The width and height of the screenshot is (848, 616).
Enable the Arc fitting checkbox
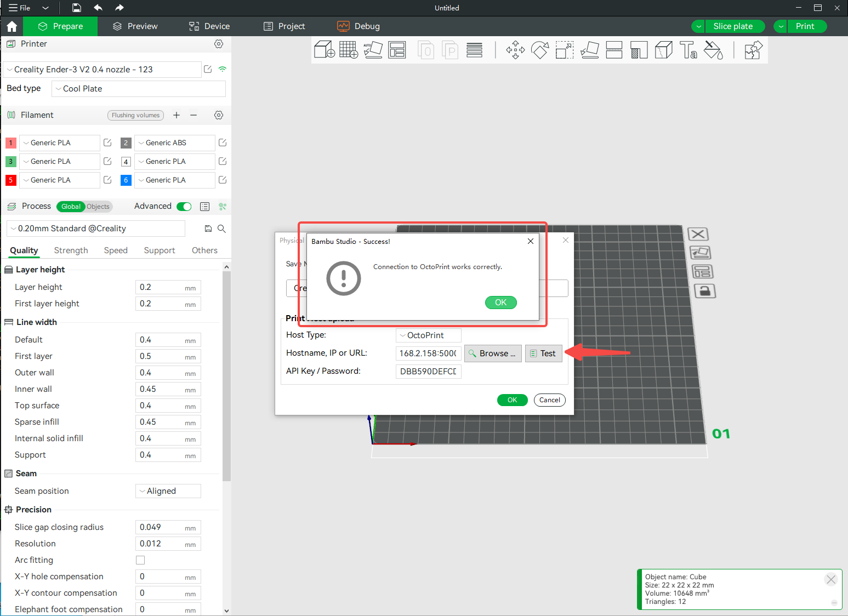(140, 560)
